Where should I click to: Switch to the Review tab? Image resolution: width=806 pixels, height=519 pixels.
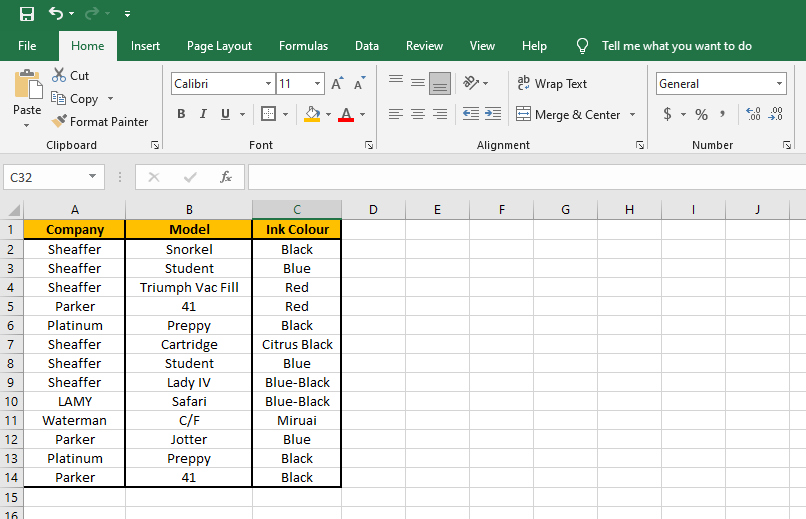[424, 46]
